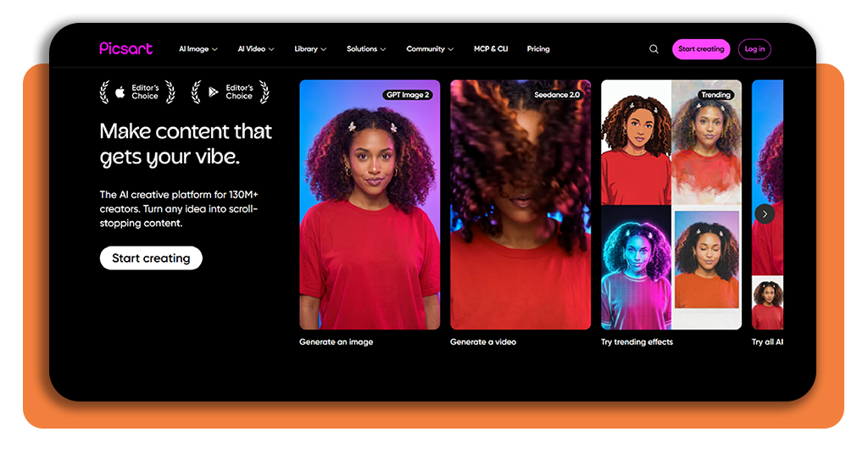
Task: Click the GPT Image 2 tag
Action: [408, 95]
